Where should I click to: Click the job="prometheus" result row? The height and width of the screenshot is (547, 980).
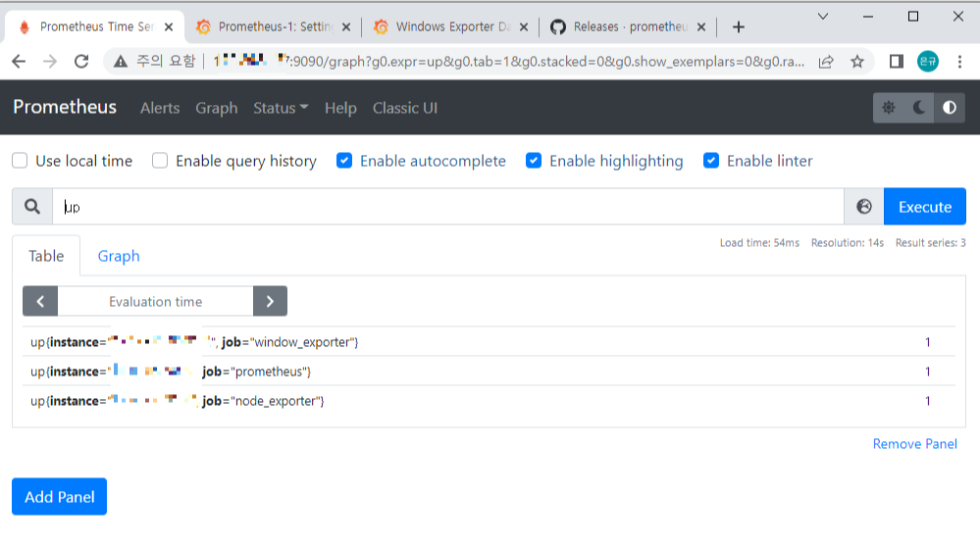[x=489, y=371]
